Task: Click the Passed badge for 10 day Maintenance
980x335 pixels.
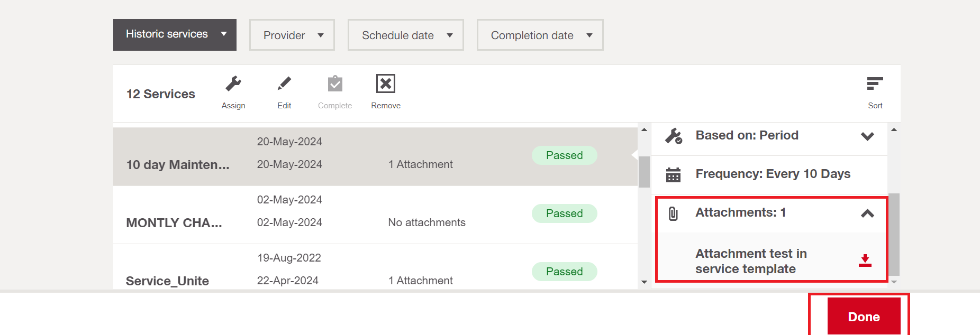Action: [x=564, y=155]
